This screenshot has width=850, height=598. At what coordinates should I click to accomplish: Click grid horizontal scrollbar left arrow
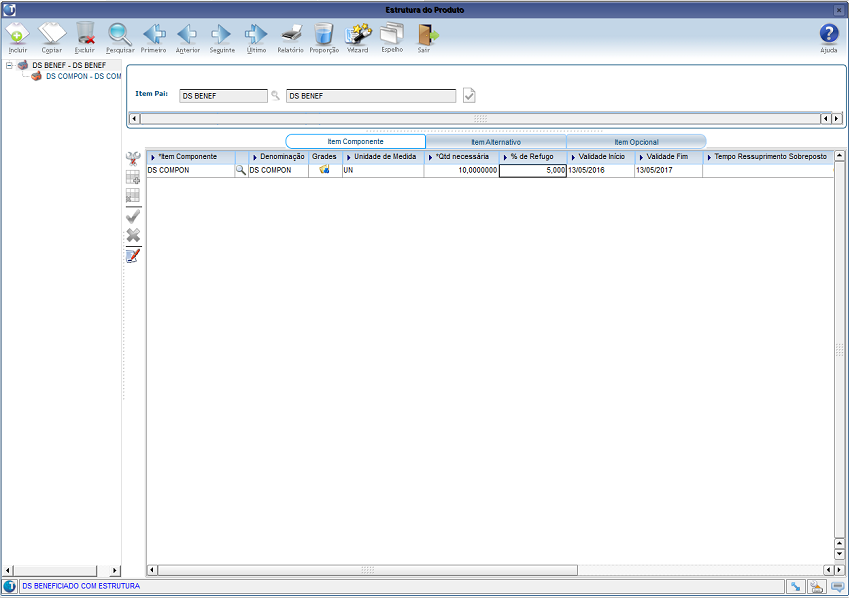pos(152,570)
